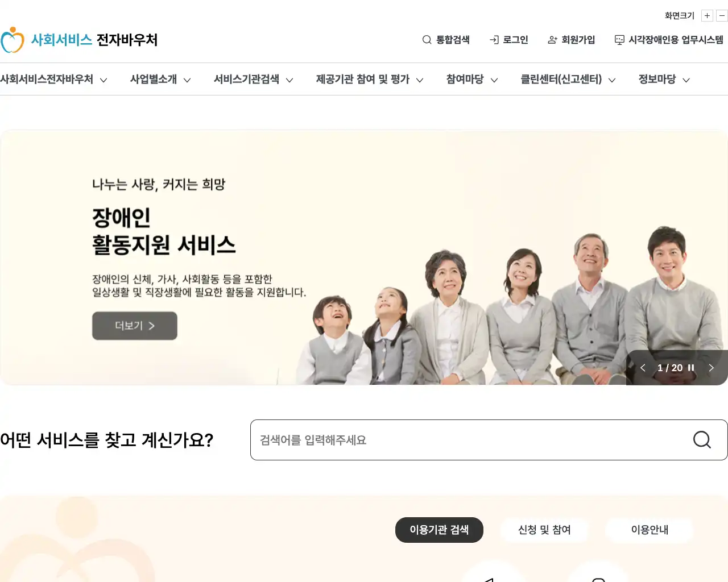This screenshot has width=728, height=582.
Task: Open the 정보마당 menu
Action: click(664, 79)
